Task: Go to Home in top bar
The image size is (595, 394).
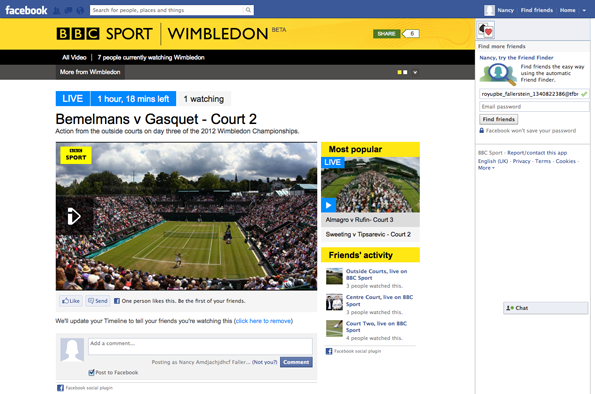Action: 567,10
